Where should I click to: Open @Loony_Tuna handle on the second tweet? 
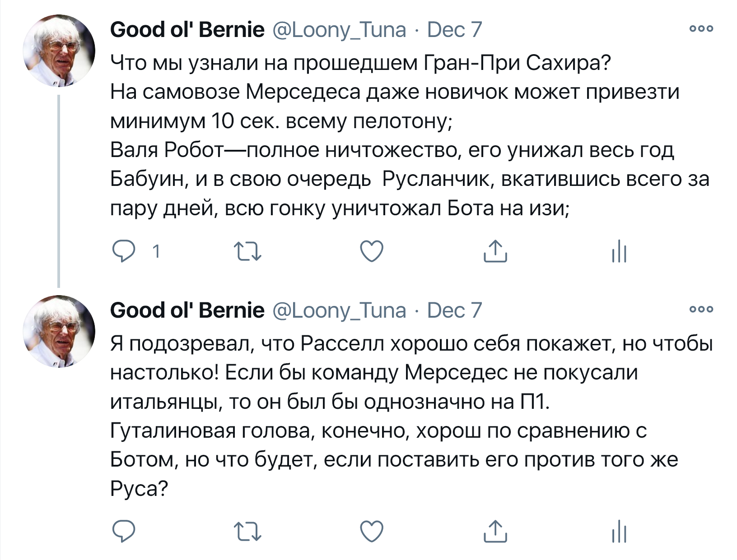[x=339, y=311]
